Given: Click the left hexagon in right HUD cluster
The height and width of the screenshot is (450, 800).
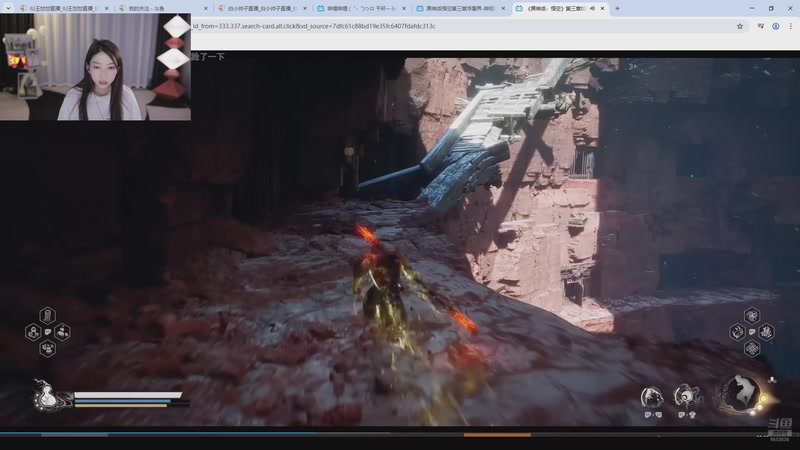Looking at the screenshot, I should click(x=737, y=332).
